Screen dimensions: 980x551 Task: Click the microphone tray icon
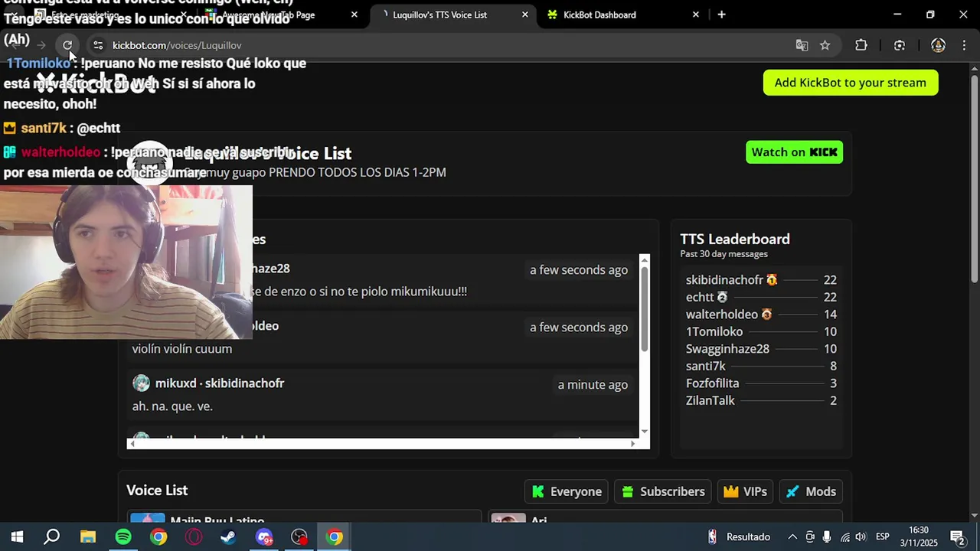[827, 536]
